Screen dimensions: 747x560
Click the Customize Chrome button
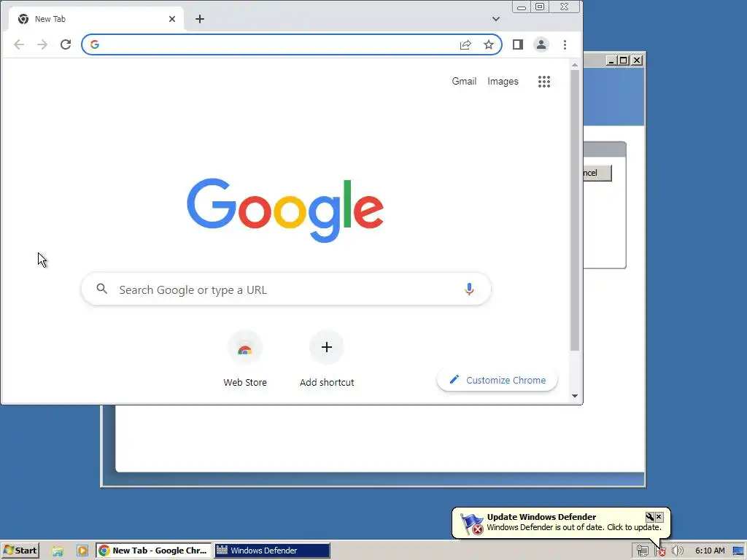tap(497, 380)
